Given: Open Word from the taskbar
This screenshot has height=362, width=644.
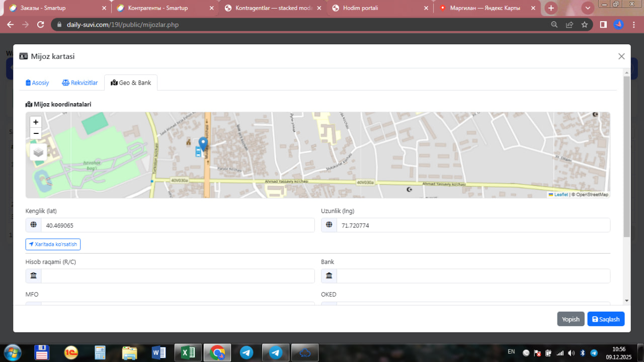Looking at the screenshot, I should [x=159, y=352].
